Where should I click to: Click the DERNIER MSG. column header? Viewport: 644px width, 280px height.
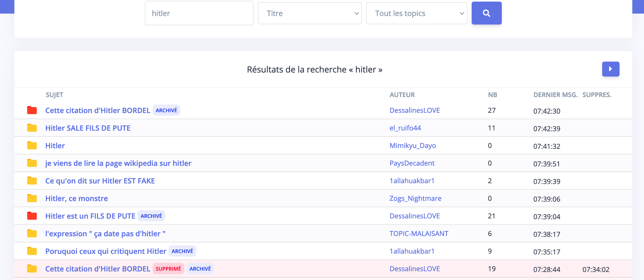(556, 95)
